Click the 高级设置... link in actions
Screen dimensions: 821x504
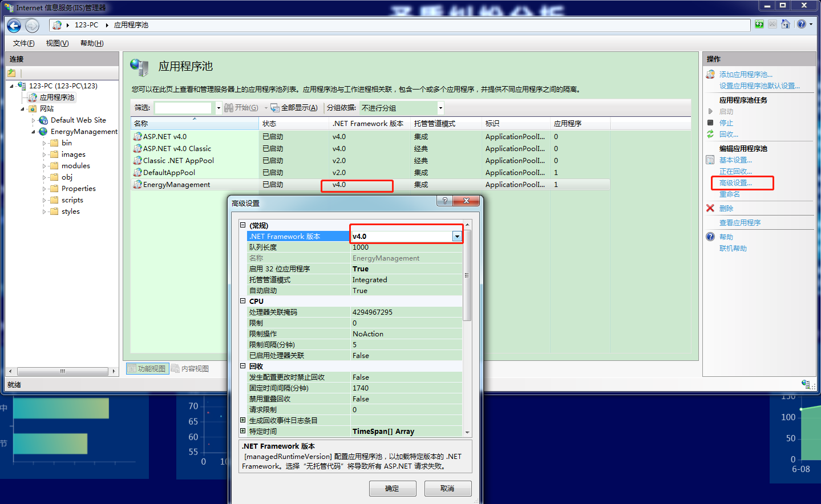coord(735,183)
